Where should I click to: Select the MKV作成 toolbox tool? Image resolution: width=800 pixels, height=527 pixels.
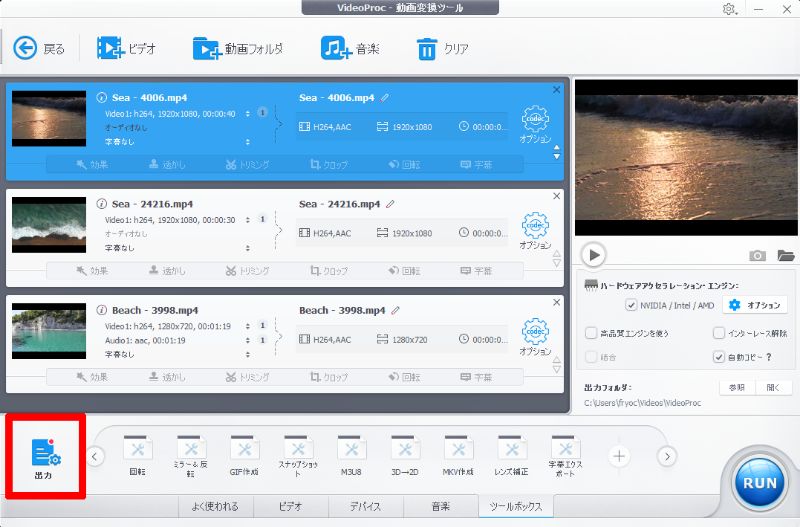click(458, 456)
